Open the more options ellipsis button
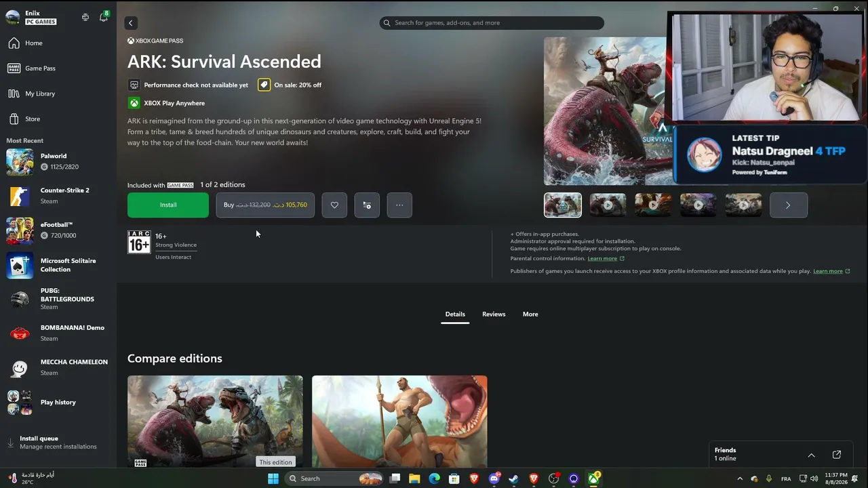 (x=399, y=205)
